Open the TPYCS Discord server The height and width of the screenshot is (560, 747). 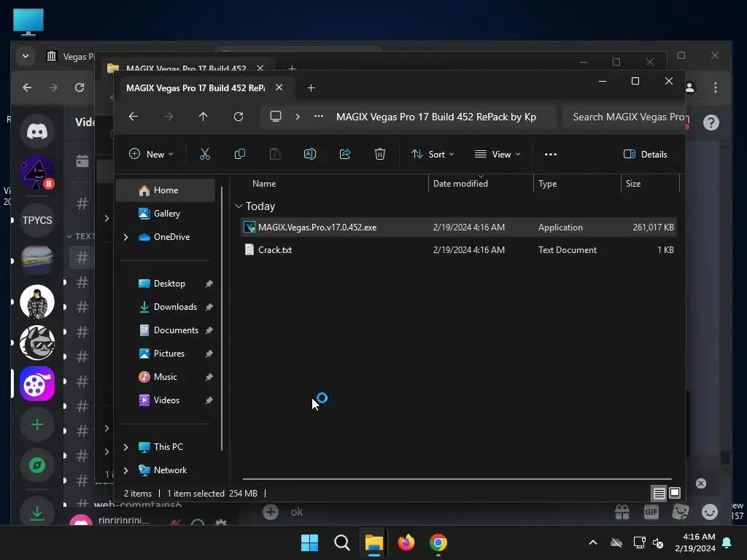click(x=37, y=220)
